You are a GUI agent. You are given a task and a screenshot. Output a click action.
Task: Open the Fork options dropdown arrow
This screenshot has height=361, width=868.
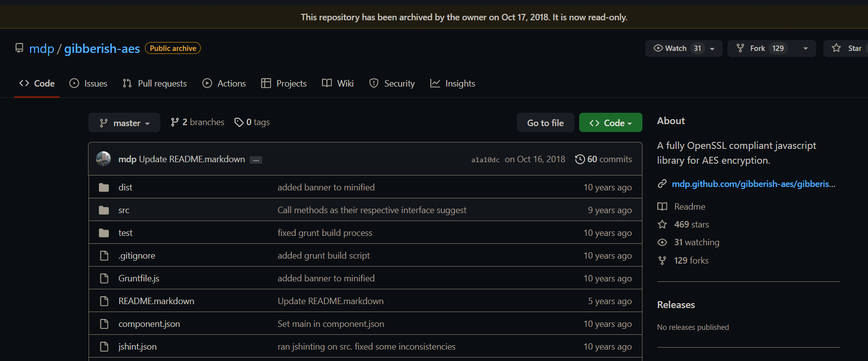coord(806,48)
